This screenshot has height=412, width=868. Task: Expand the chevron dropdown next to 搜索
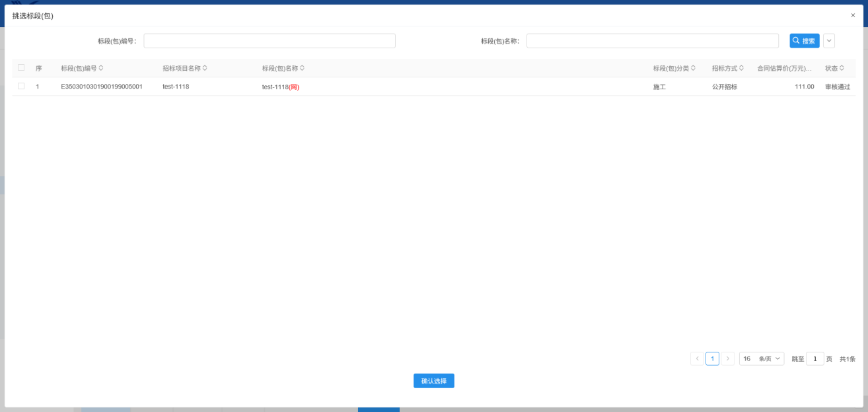[x=829, y=41]
